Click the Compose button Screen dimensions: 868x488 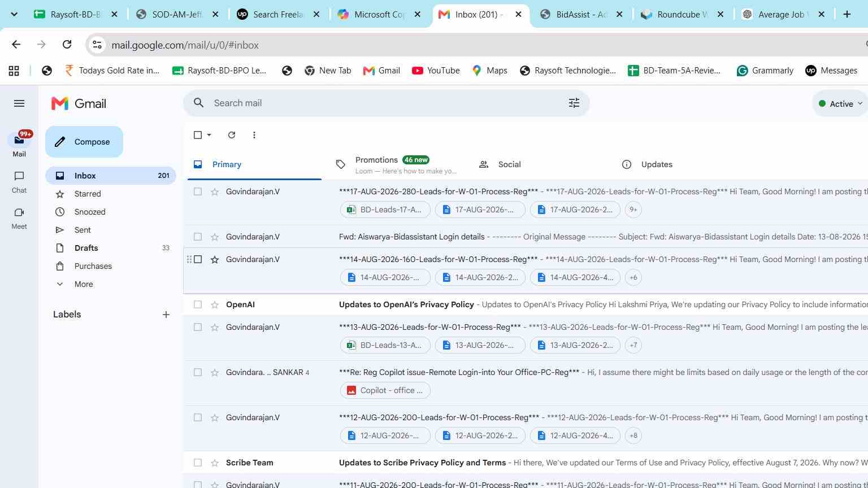[x=84, y=142]
